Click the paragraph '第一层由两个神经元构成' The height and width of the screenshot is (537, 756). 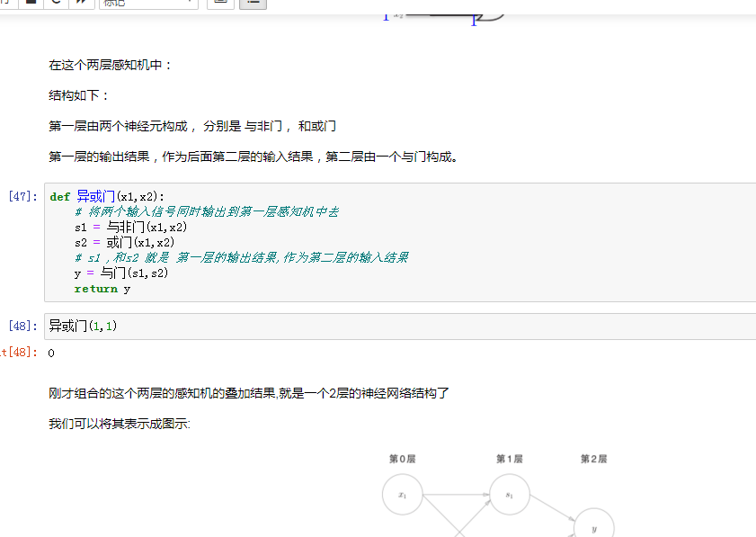(x=192, y=127)
